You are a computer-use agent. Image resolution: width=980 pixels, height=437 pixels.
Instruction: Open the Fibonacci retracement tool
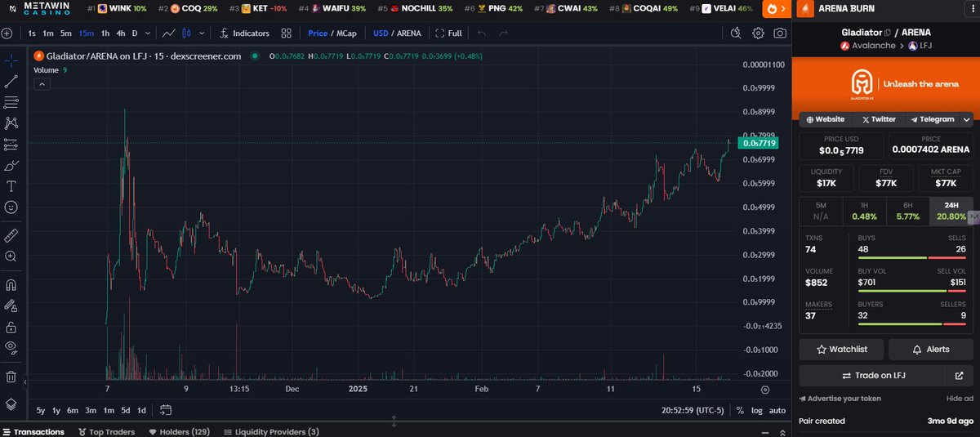click(x=11, y=103)
